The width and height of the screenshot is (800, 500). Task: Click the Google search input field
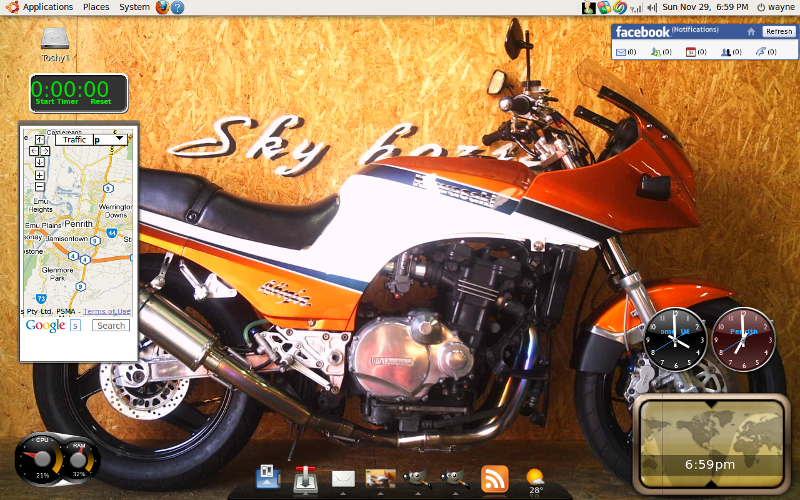[75, 326]
